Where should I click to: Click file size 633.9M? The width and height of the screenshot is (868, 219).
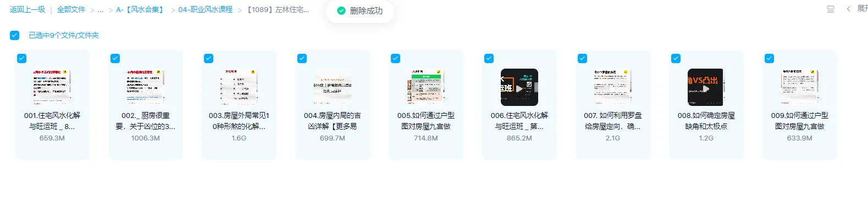point(800,138)
